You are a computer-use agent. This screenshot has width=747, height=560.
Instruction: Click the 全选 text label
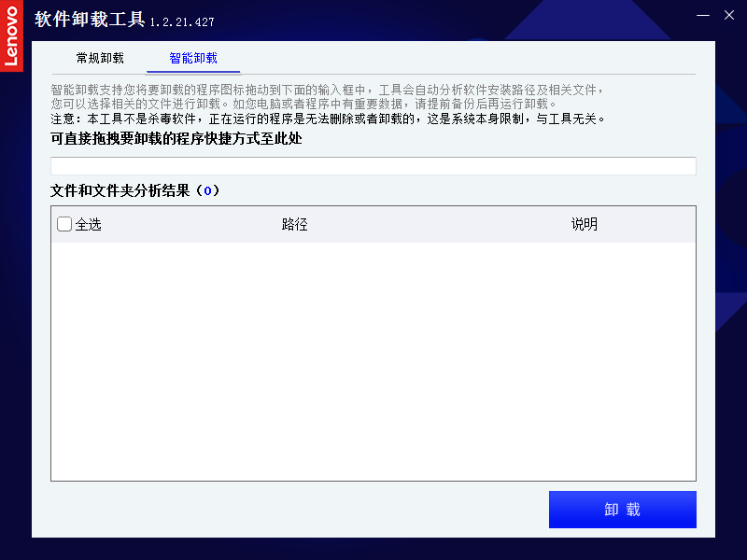click(x=88, y=224)
